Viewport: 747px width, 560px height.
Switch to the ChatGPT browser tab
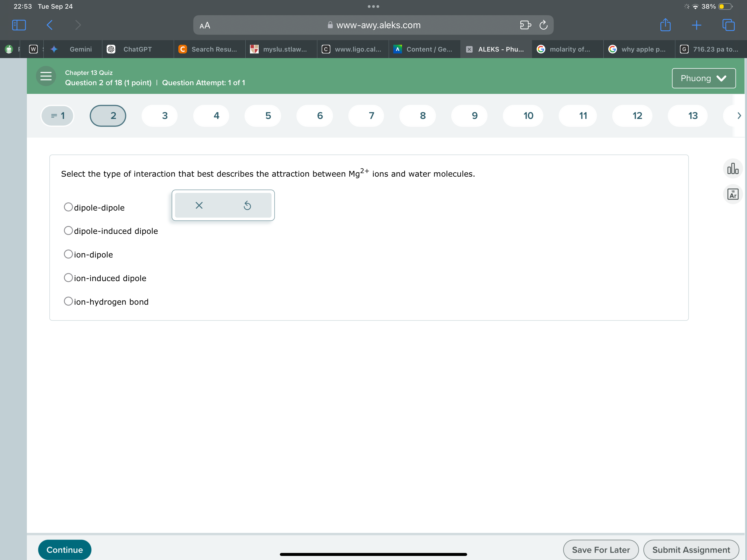pyautogui.click(x=137, y=49)
